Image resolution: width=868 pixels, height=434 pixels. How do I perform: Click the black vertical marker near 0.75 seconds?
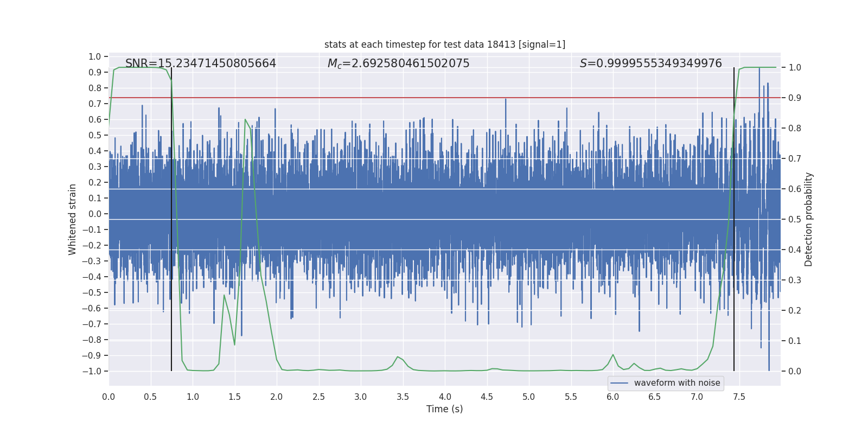[x=171, y=219]
